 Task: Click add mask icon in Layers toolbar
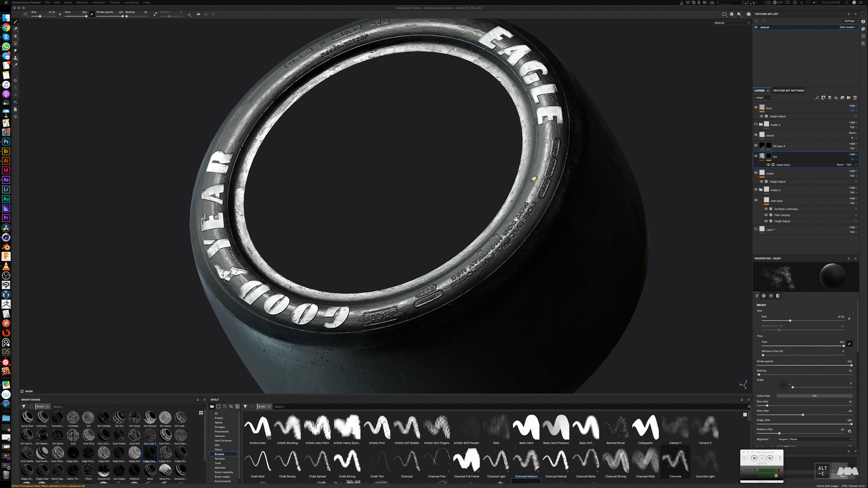(824, 98)
